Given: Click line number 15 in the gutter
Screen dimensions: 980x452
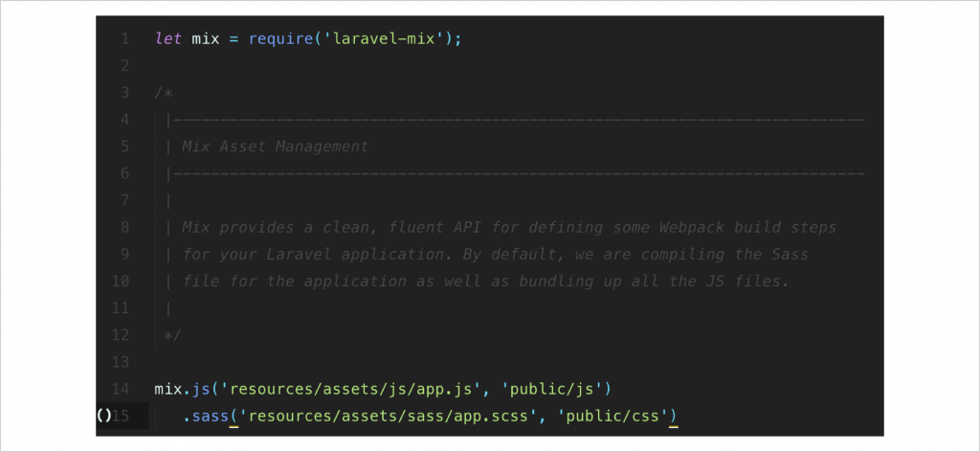Looking at the screenshot, I should pos(122,416).
